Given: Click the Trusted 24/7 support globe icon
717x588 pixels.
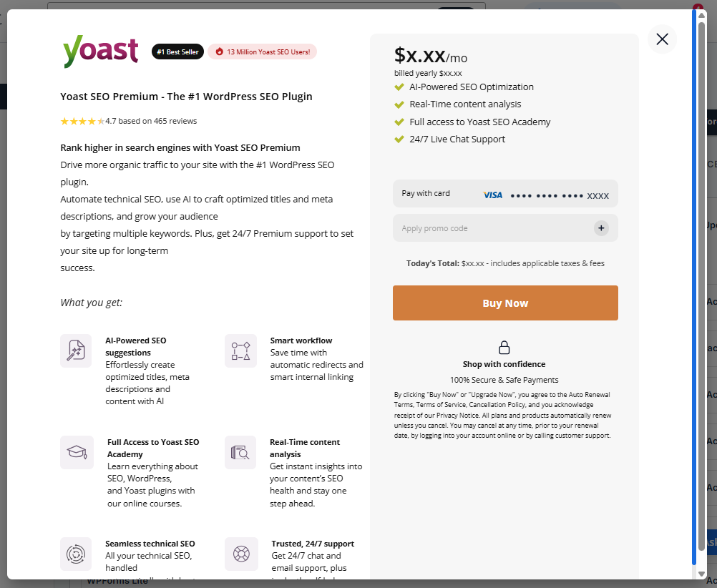Looking at the screenshot, I should (240, 554).
